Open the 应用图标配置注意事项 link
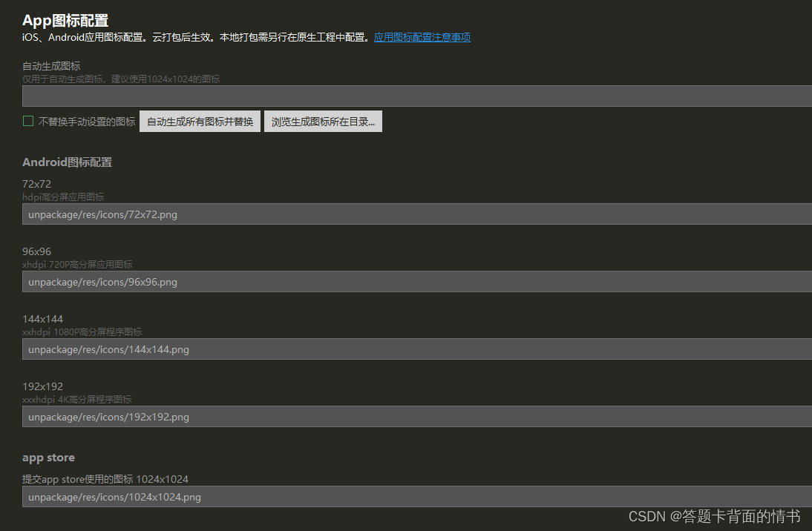The image size is (812, 531). coord(422,36)
